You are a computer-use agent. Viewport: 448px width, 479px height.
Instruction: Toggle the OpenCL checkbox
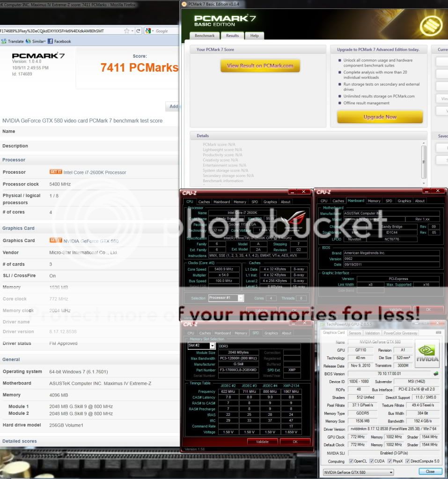(x=350, y=461)
